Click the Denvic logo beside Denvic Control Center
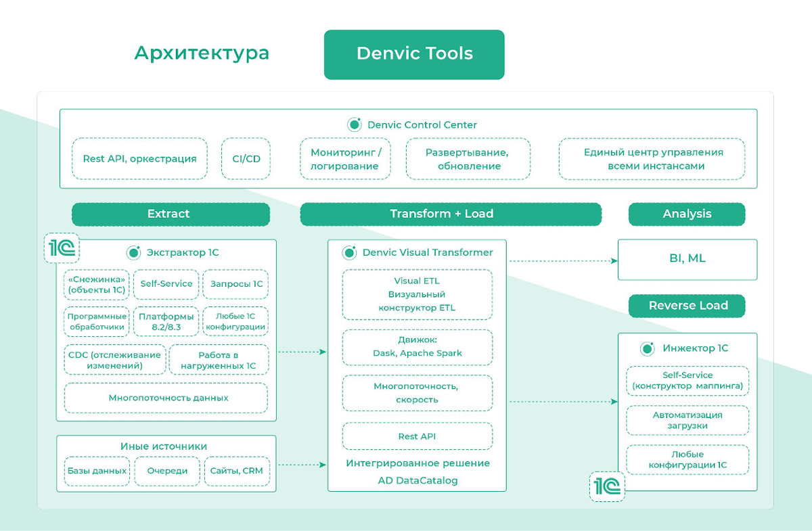This screenshot has width=812, height=531. pos(354,124)
